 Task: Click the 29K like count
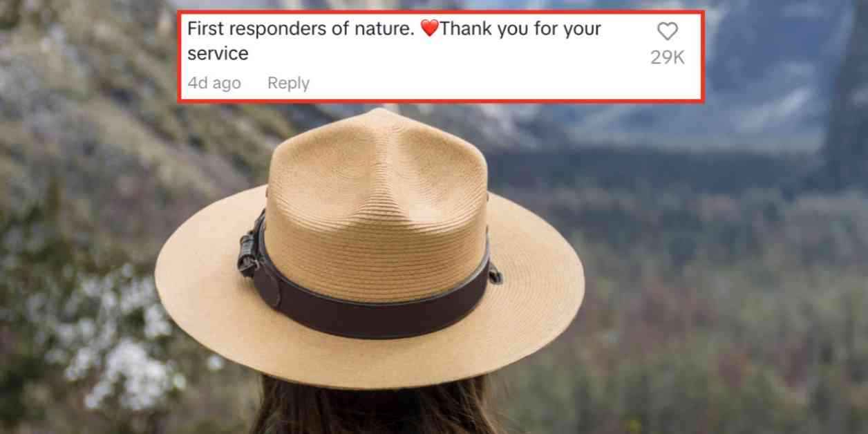667,57
